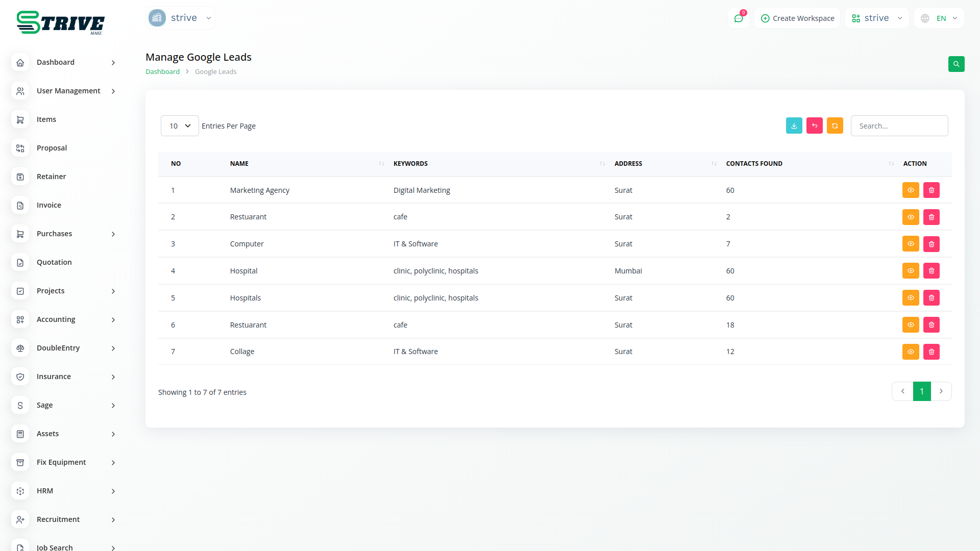Image resolution: width=980 pixels, height=551 pixels.
Task: Click trash icon for Collage row
Action: [931, 352]
